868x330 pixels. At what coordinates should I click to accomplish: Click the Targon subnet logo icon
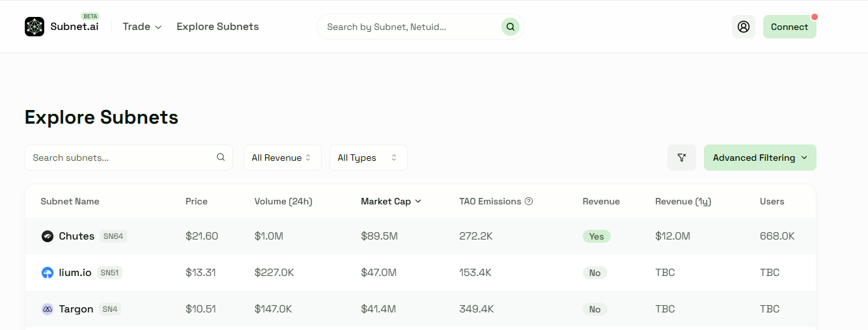pos(48,309)
